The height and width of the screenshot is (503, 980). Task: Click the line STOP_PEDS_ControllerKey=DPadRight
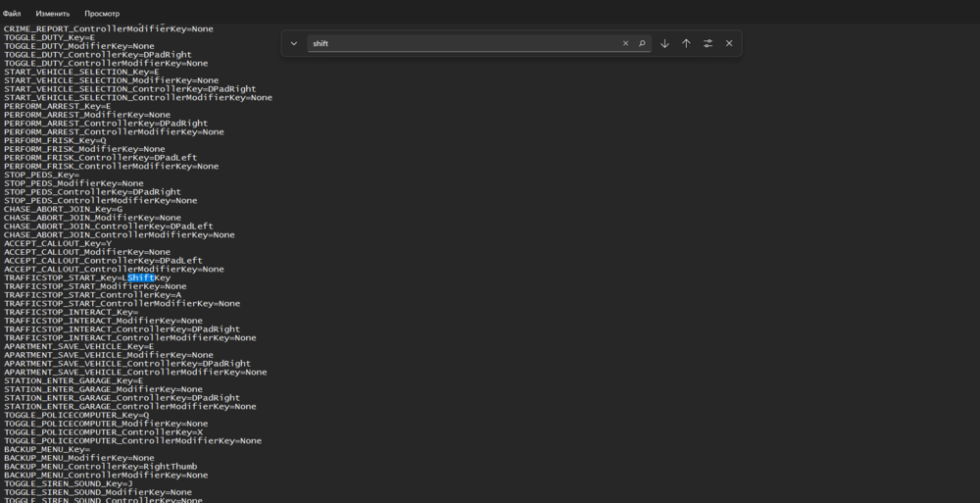pyautogui.click(x=92, y=192)
